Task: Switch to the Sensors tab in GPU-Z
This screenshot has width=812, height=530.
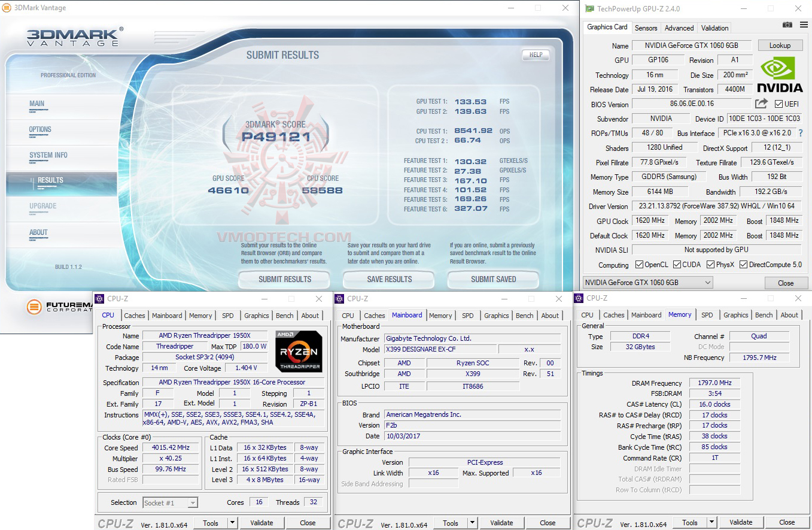Action: click(x=646, y=28)
